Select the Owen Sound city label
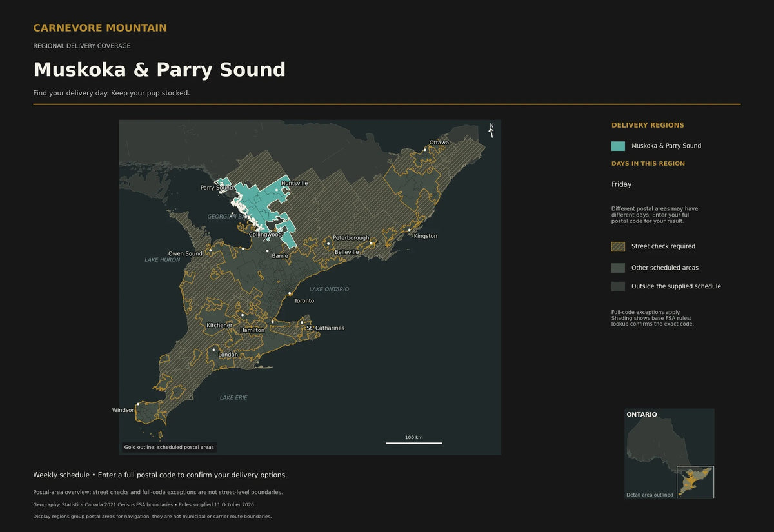Image resolution: width=774 pixels, height=532 pixels. [185, 254]
